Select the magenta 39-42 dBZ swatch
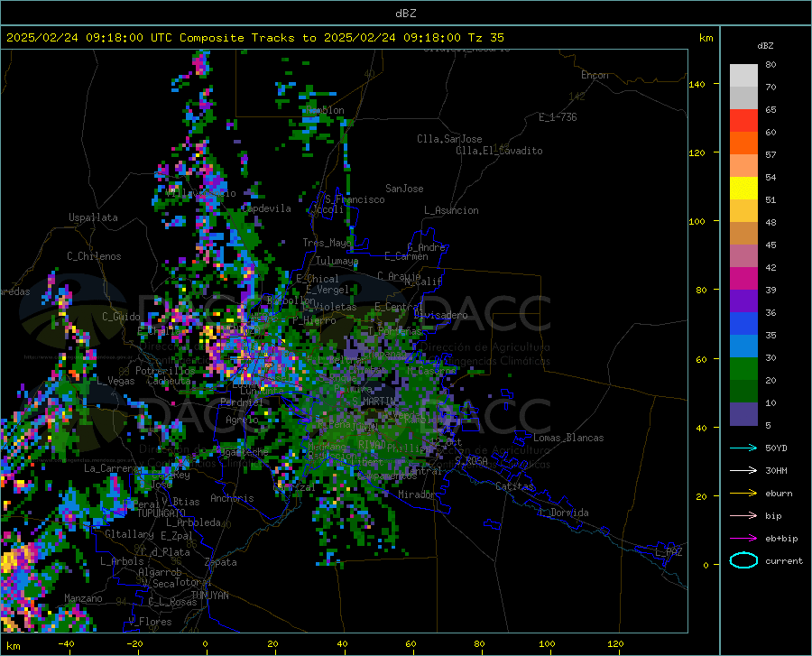Image resolution: width=812 pixels, height=656 pixels. point(743,279)
